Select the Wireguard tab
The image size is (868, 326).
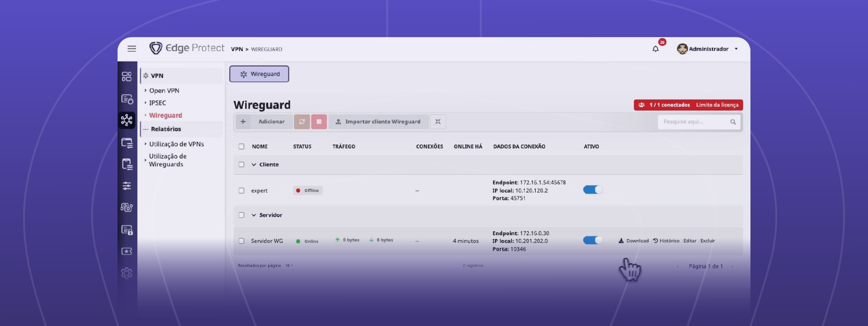coord(259,74)
